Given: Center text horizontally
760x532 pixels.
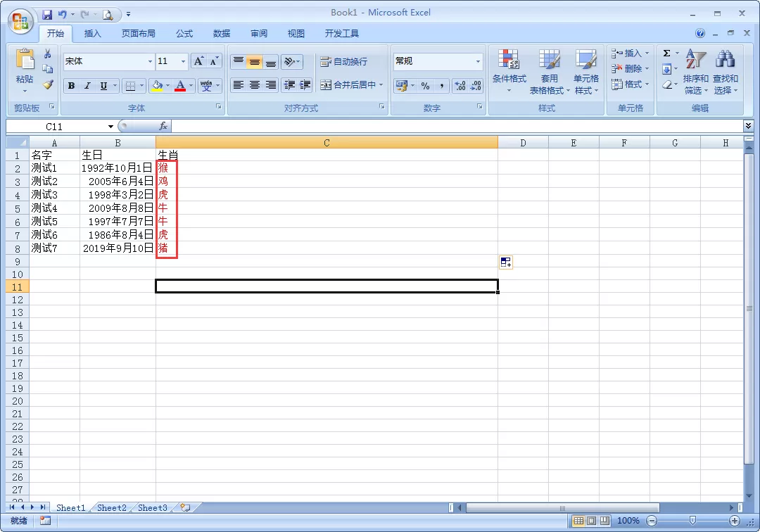Looking at the screenshot, I should (255, 85).
